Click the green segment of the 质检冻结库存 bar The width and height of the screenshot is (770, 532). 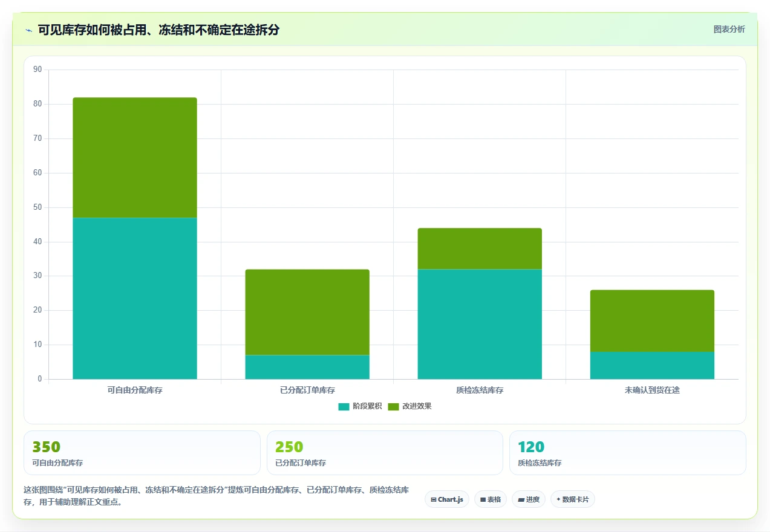[x=480, y=248]
